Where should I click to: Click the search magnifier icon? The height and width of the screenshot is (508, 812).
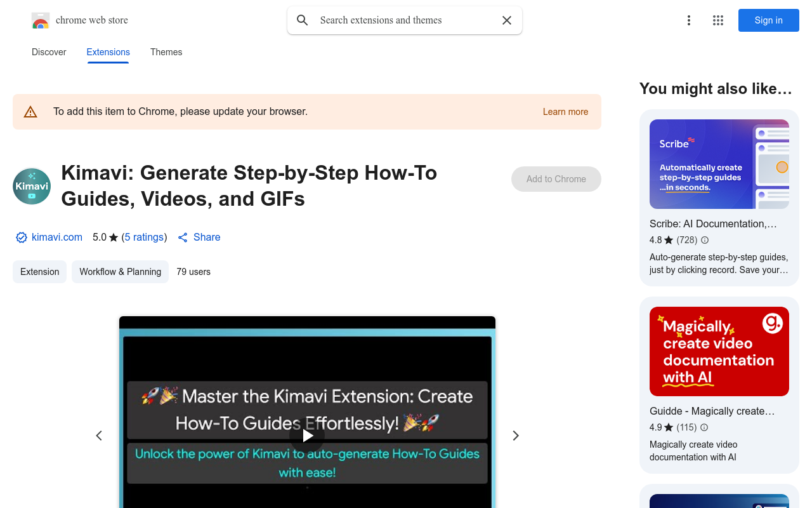303,20
